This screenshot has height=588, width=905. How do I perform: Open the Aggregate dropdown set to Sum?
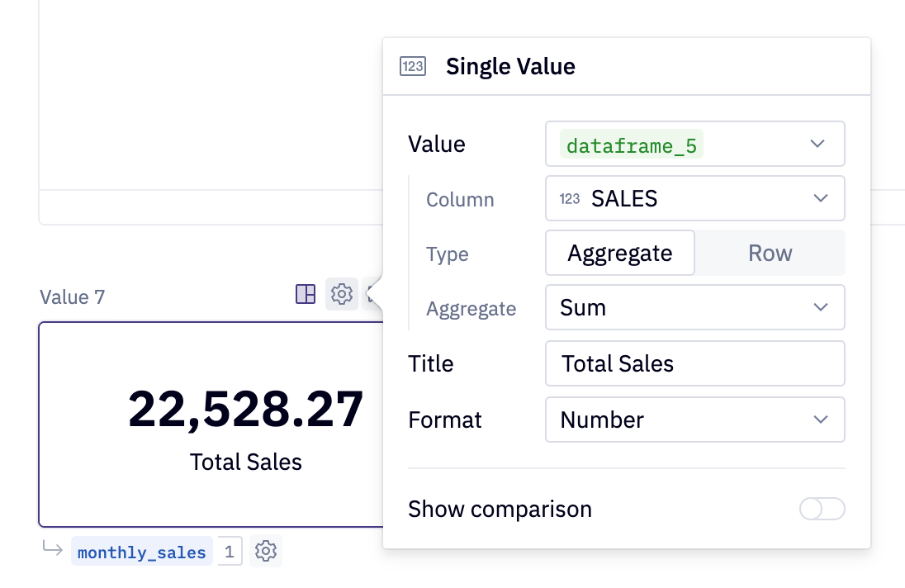tap(694, 308)
